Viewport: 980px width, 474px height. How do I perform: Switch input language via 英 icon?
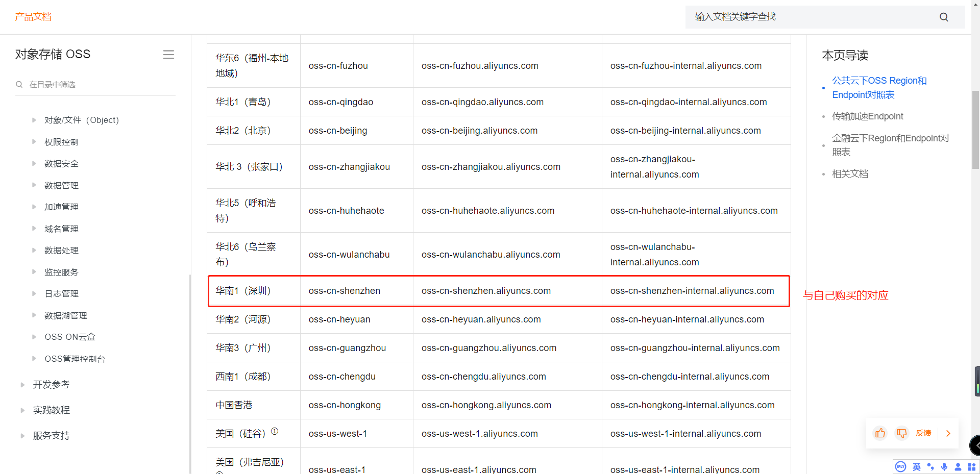coord(917,467)
